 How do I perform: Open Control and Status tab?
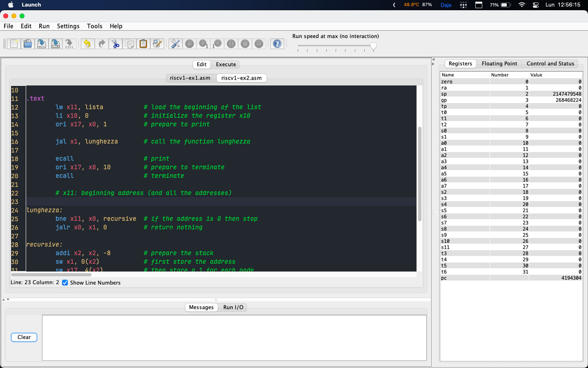pyautogui.click(x=550, y=64)
